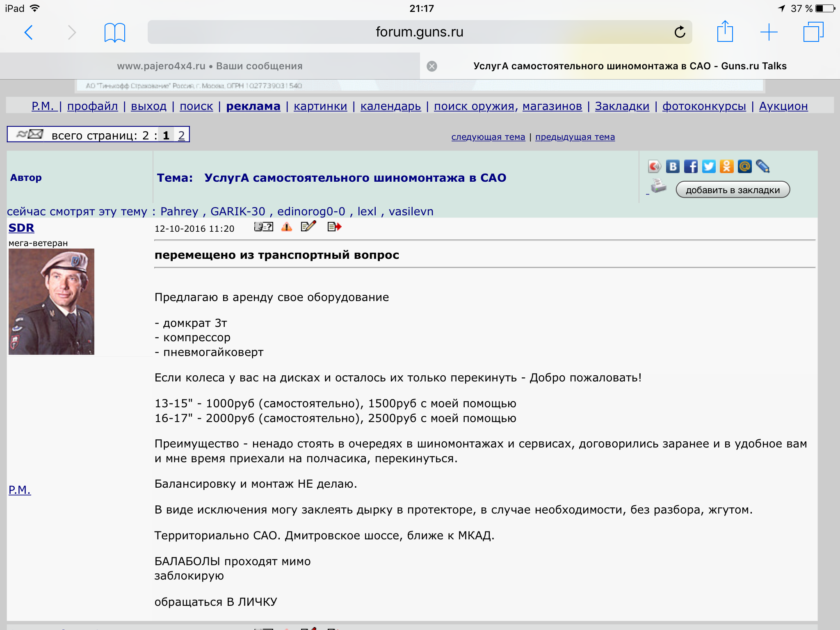Open Safari bookmarks book icon
This screenshot has width=840, height=630.
coord(114,32)
